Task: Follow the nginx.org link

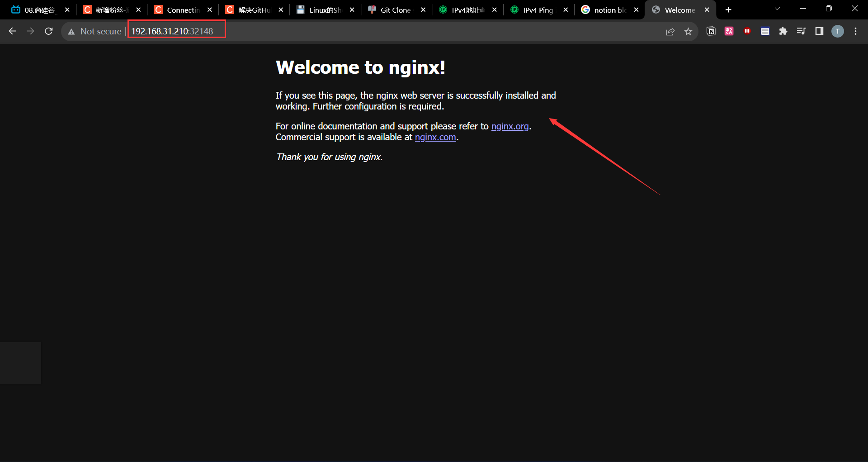Action: click(510, 126)
